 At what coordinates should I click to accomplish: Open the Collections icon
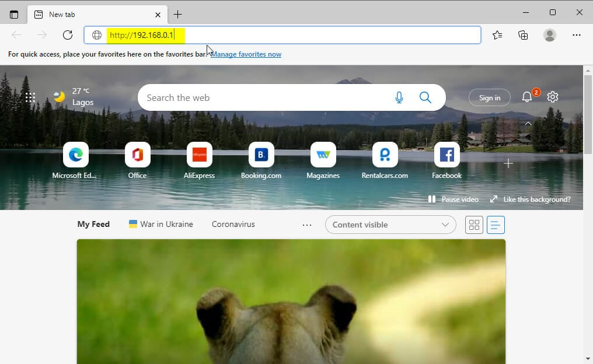pyautogui.click(x=523, y=35)
